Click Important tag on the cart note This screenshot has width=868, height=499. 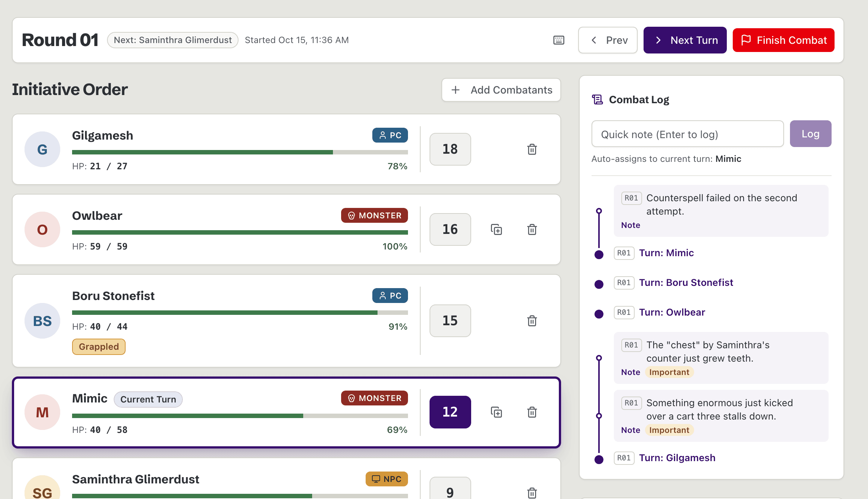[x=669, y=430]
